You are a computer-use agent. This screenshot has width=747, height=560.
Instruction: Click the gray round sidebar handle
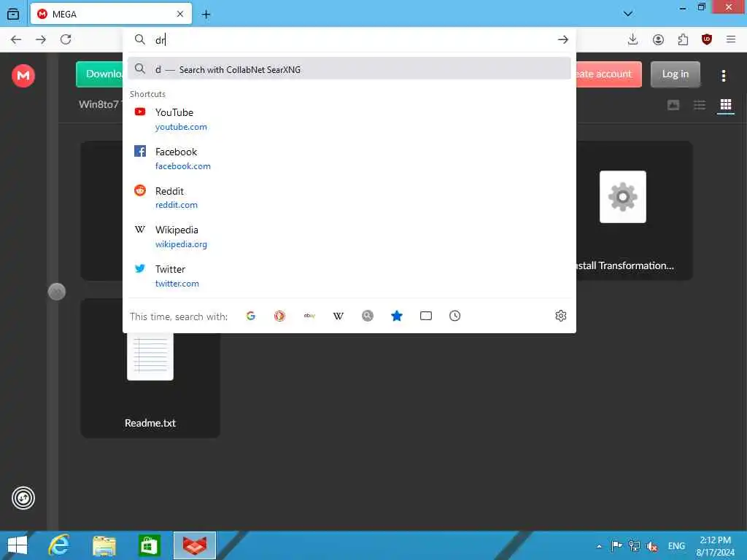tap(57, 292)
